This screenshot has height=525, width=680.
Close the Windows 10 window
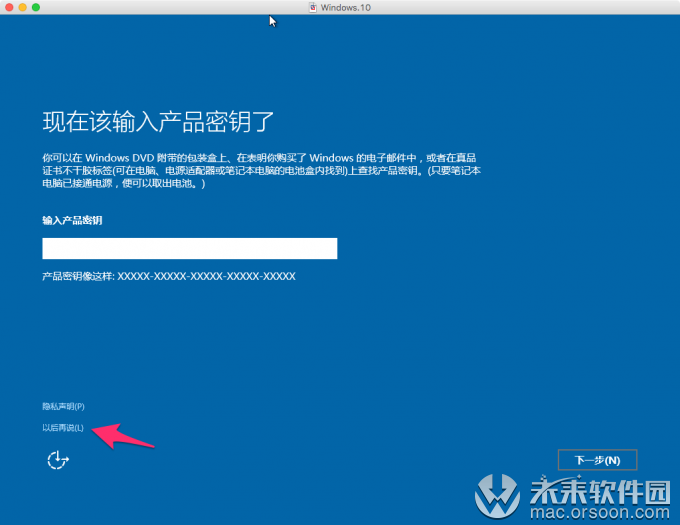point(9,7)
